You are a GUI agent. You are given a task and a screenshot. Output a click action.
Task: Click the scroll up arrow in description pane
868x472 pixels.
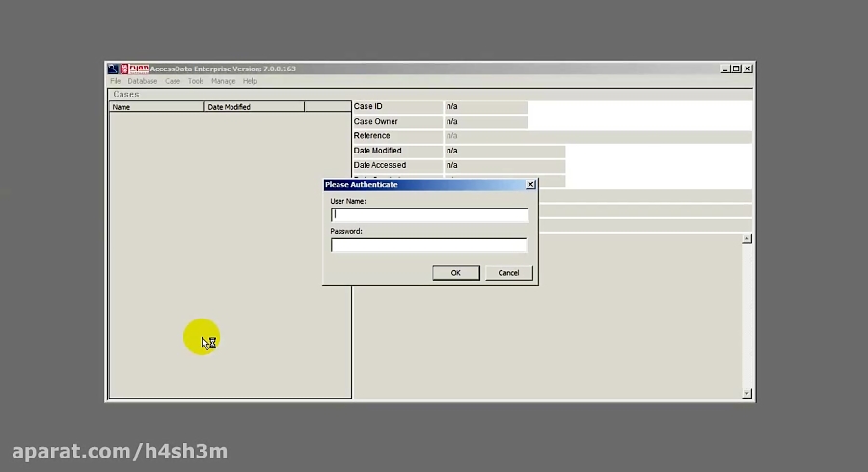746,238
